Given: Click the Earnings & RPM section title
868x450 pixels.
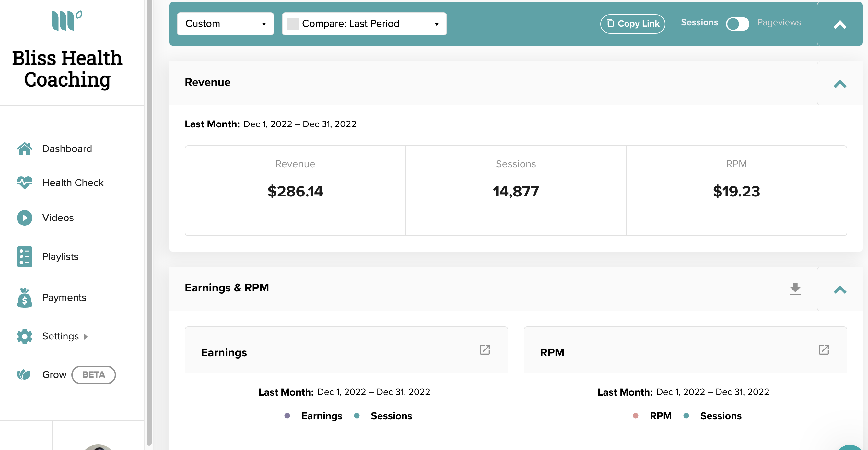Looking at the screenshot, I should pyautogui.click(x=227, y=288).
